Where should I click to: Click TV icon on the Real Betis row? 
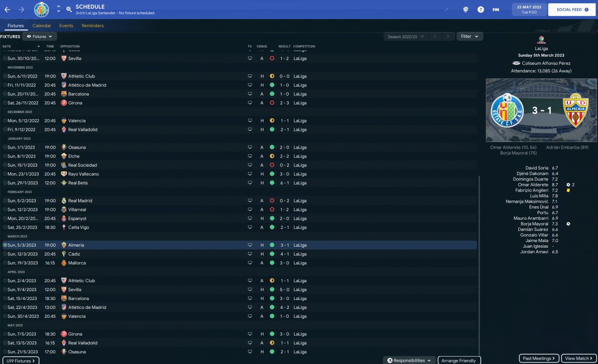(x=250, y=183)
